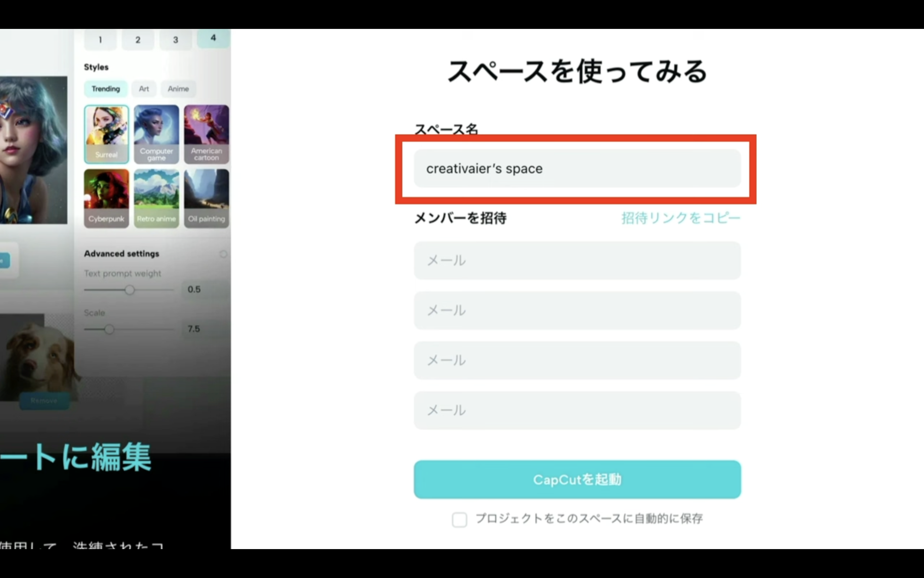The width and height of the screenshot is (924, 578).
Task: Choose the Computer game style thumbnail
Action: point(157,134)
